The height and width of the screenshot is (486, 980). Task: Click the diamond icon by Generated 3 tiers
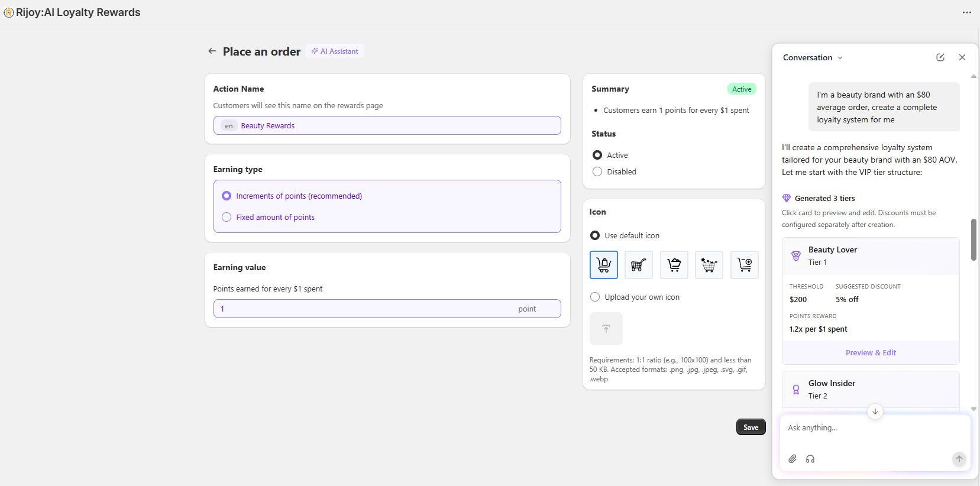pyautogui.click(x=787, y=198)
